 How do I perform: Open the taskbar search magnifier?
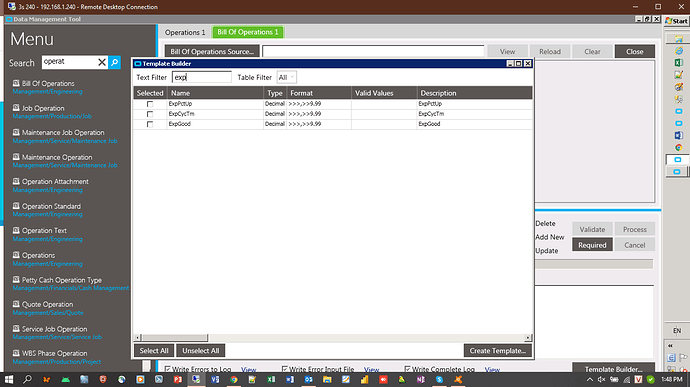pos(27,379)
